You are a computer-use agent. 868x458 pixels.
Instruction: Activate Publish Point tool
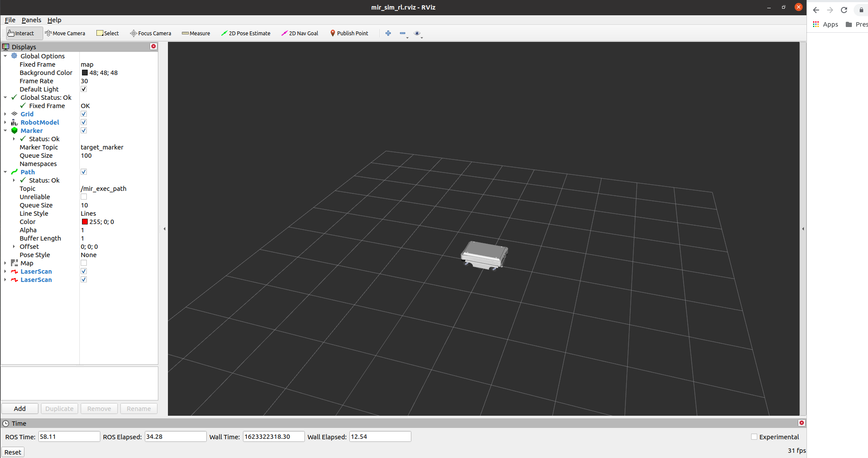(349, 33)
